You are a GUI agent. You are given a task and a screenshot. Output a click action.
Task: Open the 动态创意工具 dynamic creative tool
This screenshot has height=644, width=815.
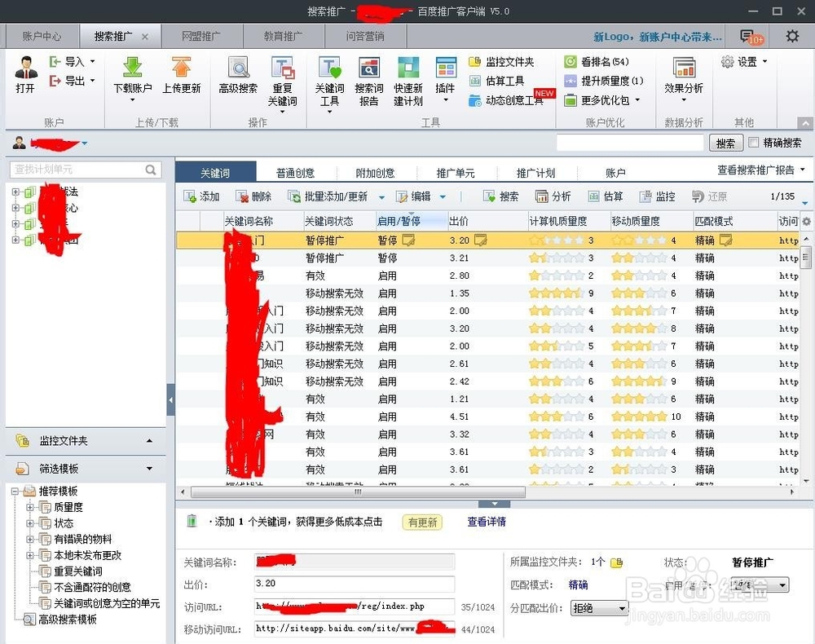tap(506, 100)
